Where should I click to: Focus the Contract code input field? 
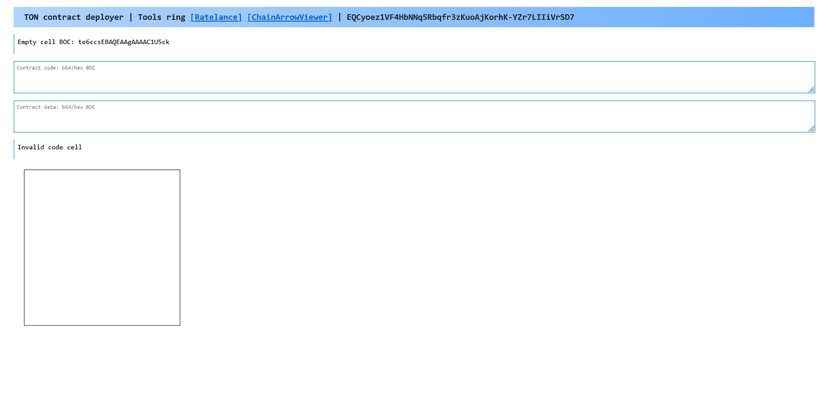pyautogui.click(x=400, y=78)
